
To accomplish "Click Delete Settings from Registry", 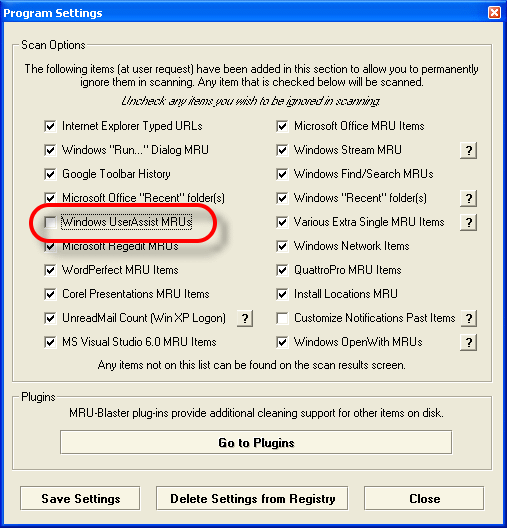I will pos(252,498).
